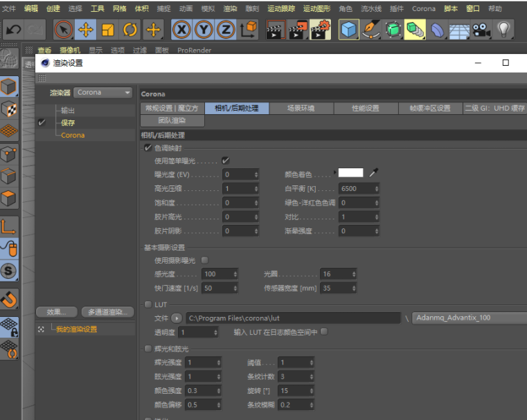Activate the Move tool
The width and height of the screenshot is (527, 420).
click(85, 30)
